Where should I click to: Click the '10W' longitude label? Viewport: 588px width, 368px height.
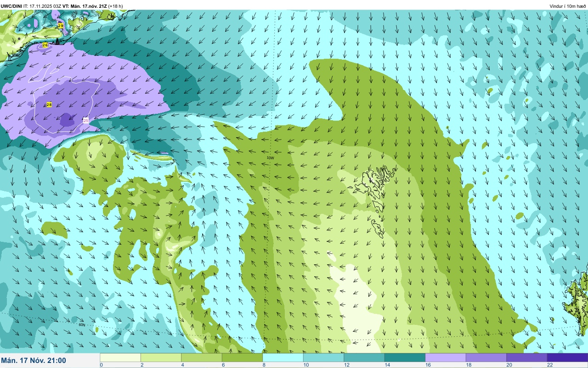click(x=271, y=158)
